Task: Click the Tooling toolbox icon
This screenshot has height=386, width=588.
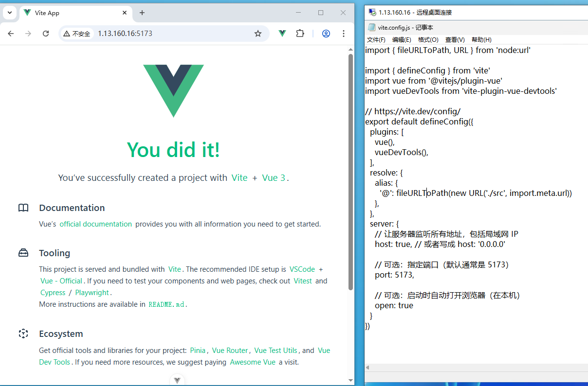Action: click(x=23, y=253)
